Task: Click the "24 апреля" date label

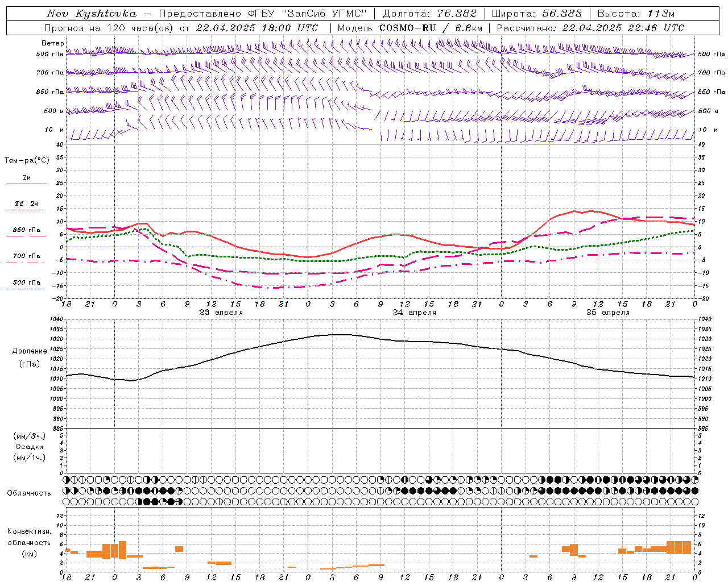Action: [x=415, y=313]
